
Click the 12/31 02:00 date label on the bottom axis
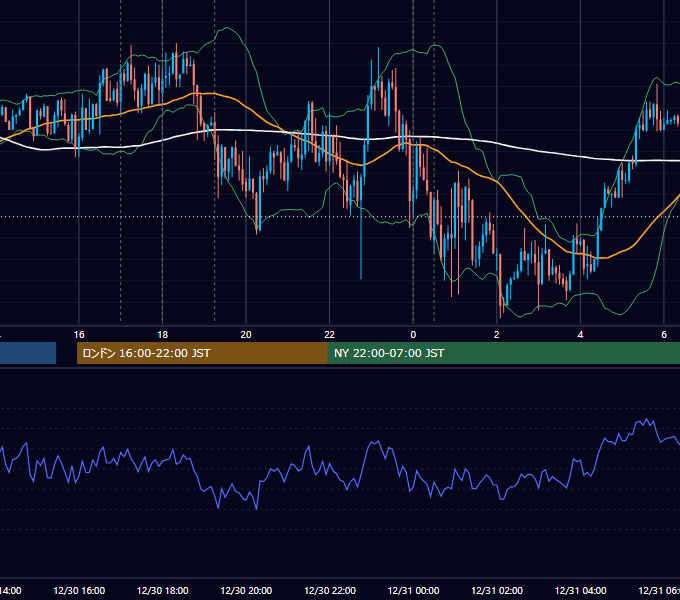tap(497, 591)
